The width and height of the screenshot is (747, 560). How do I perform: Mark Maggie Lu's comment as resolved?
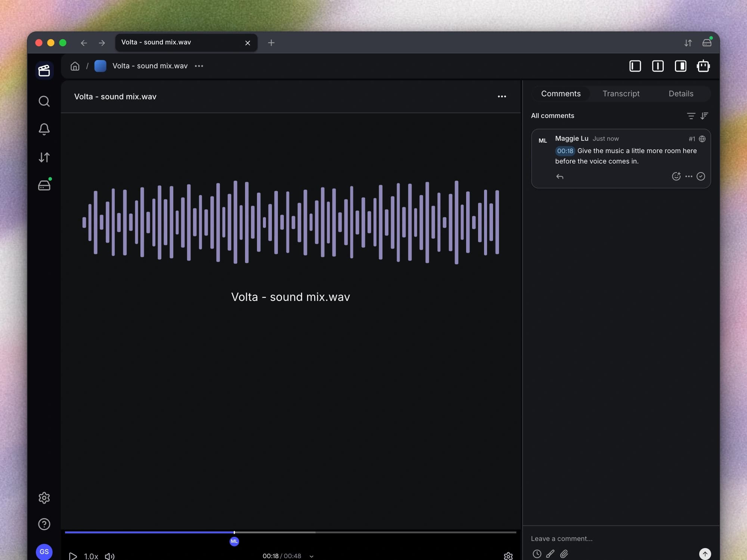tap(701, 176)
